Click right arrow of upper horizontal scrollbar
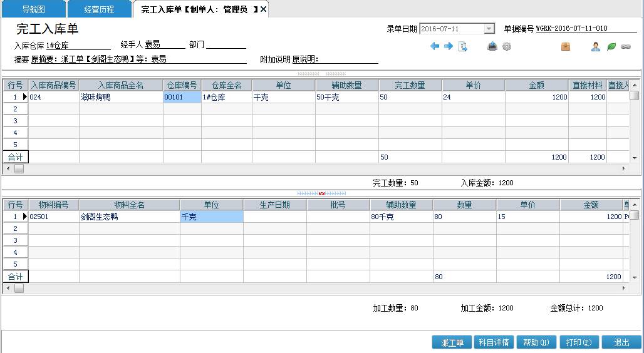Viewport: 644px width, 353px height. [623, 169]
